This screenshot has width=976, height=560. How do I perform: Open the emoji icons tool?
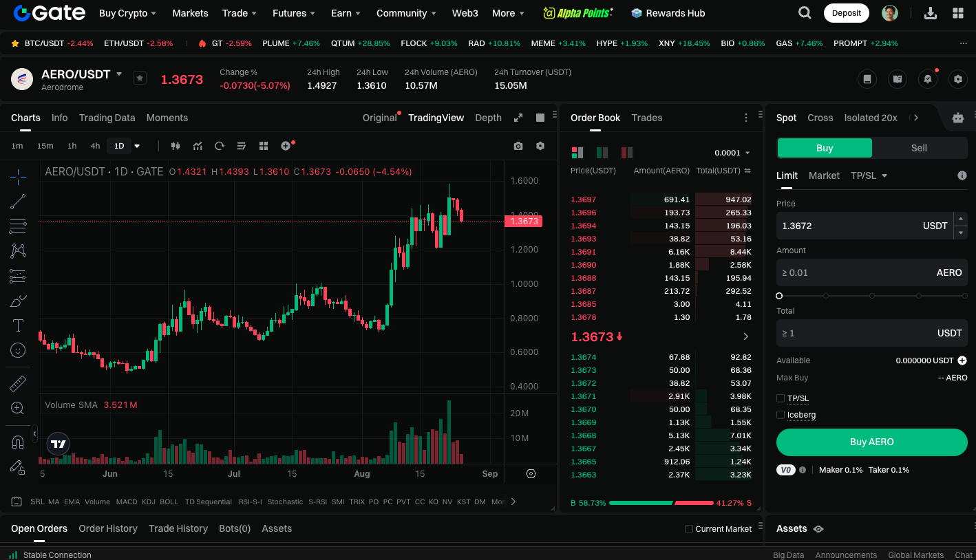click(18, 350)
